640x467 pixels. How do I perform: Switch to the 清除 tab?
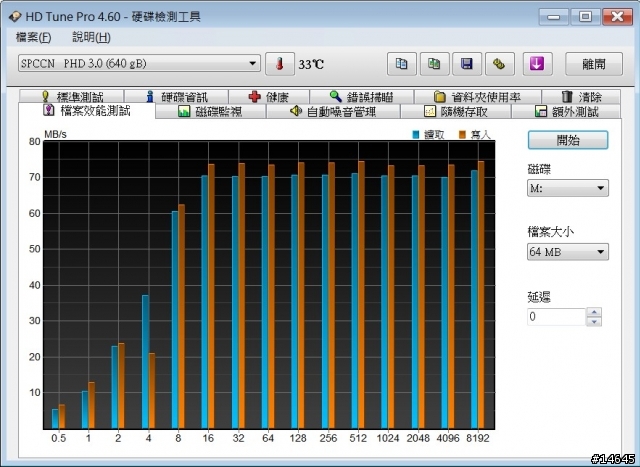click(581, 97)
